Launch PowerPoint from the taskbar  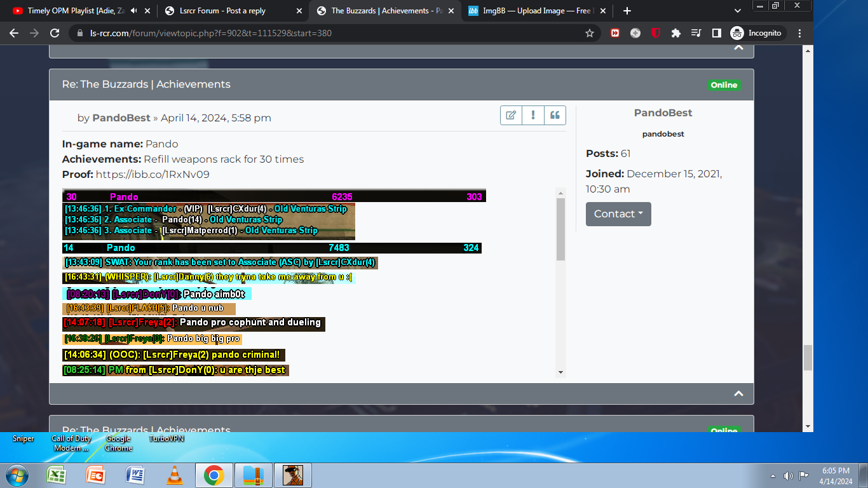96,475
